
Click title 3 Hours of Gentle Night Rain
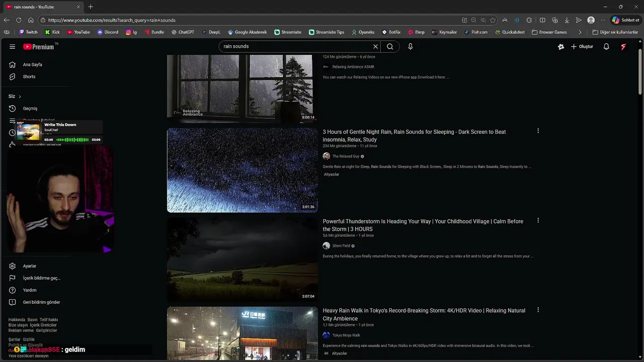coord(414,136)
